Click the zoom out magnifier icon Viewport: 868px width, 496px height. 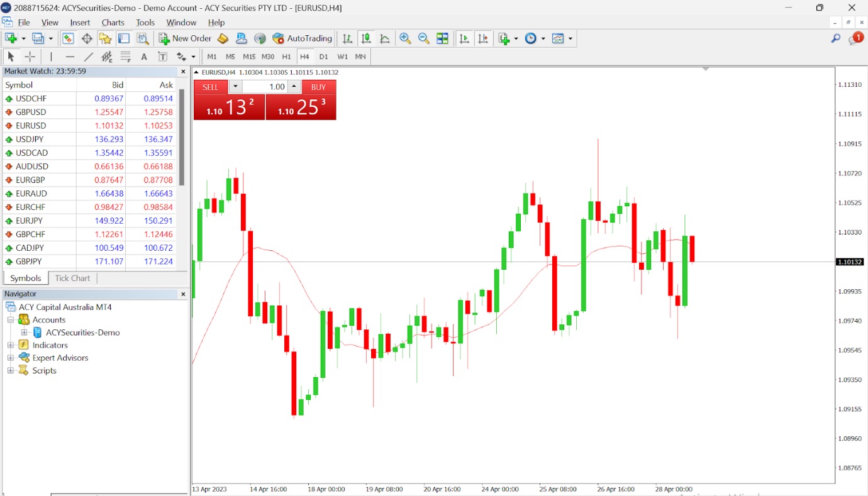424,38
